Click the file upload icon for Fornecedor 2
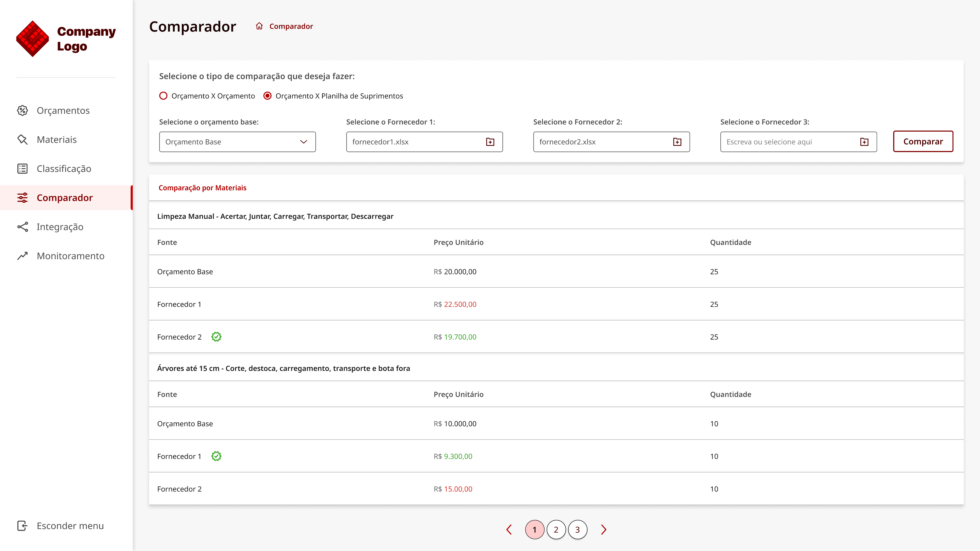 tap(677, 142)
